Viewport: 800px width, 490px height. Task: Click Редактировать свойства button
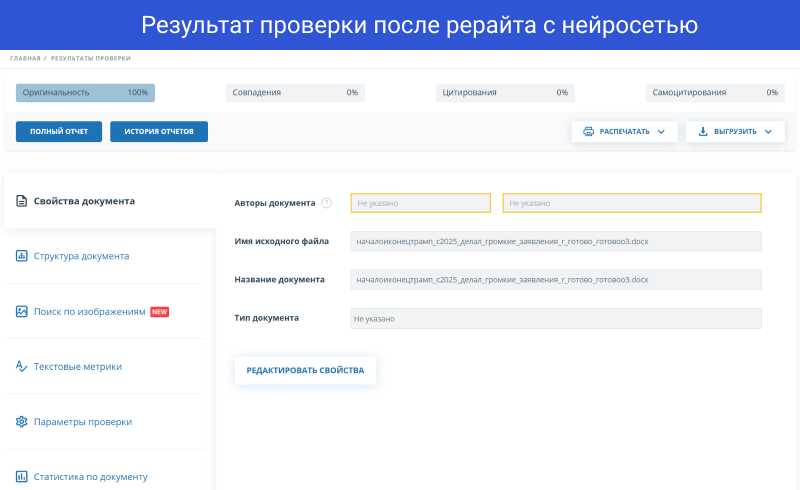tap(305, 371)
